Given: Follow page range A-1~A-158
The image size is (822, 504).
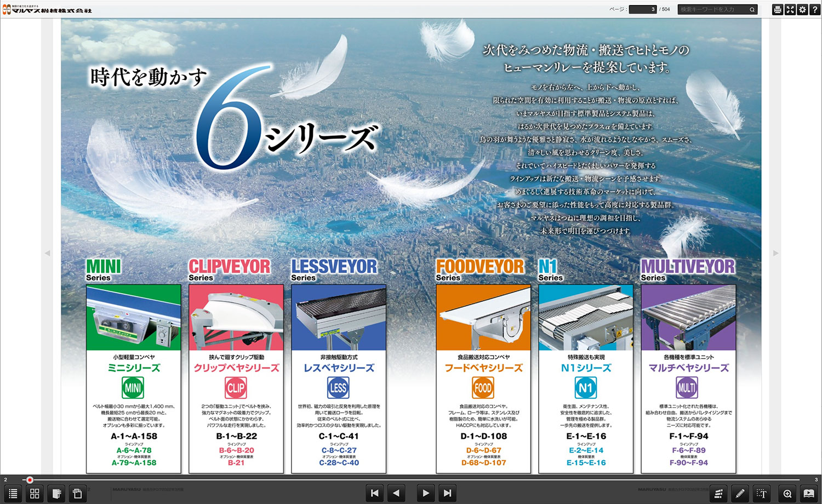Looking at the screenshot, I should [x=134, y=436].
